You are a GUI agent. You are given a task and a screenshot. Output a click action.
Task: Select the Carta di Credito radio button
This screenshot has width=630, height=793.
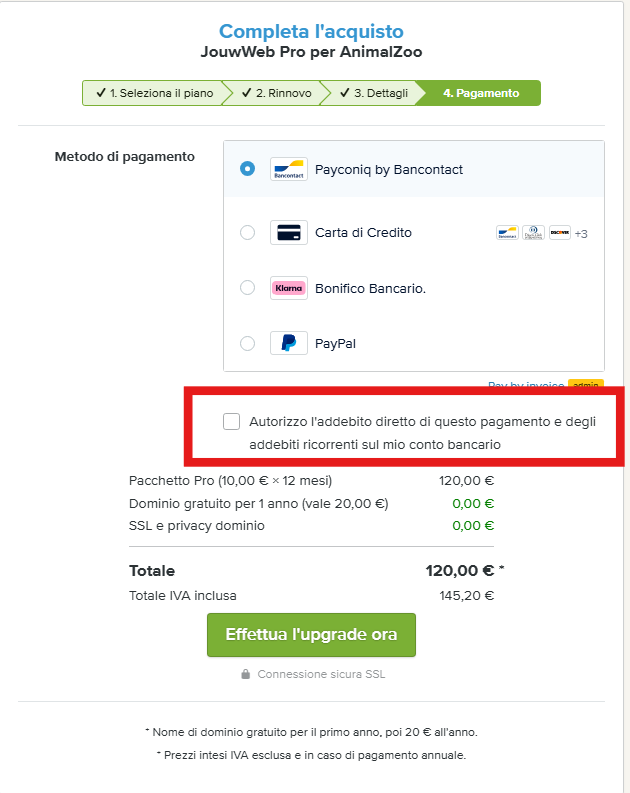pyautogui.click(x=248, y=233)
